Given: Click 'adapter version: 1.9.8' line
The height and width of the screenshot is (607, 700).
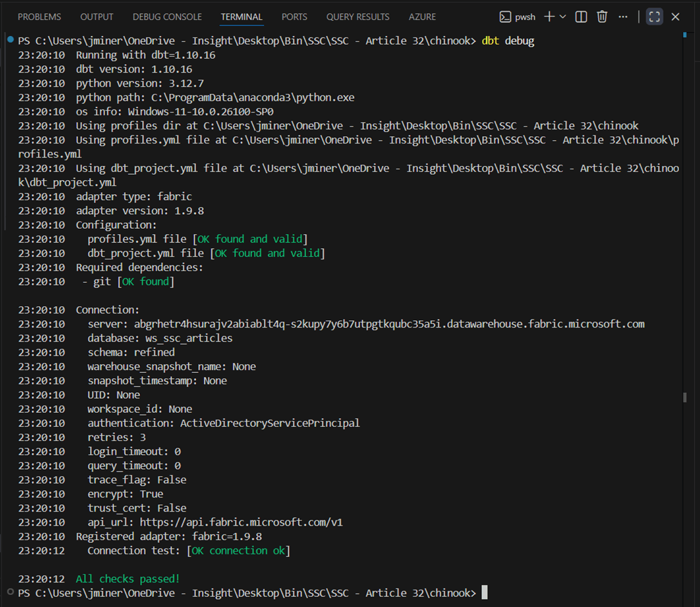Looking at the screenshot, I should (140, 211).
